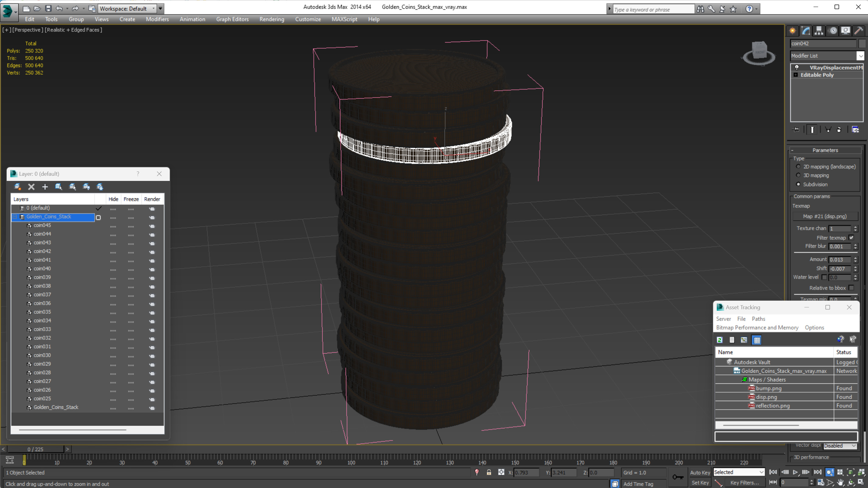Click the Save File icon in top toolbar
868x488 pixels.
coord(48,9)
